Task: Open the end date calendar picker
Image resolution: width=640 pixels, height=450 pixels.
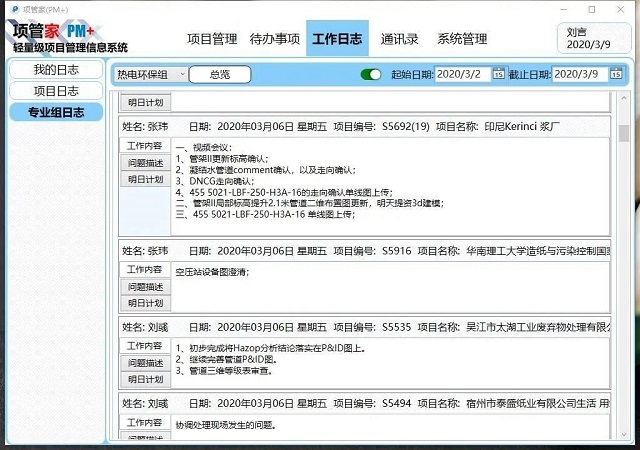Action: coord(618,74)
